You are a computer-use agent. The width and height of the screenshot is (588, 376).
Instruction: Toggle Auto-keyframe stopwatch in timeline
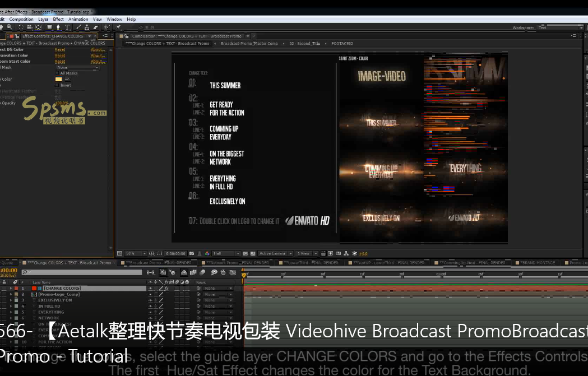tap(223, 272)
